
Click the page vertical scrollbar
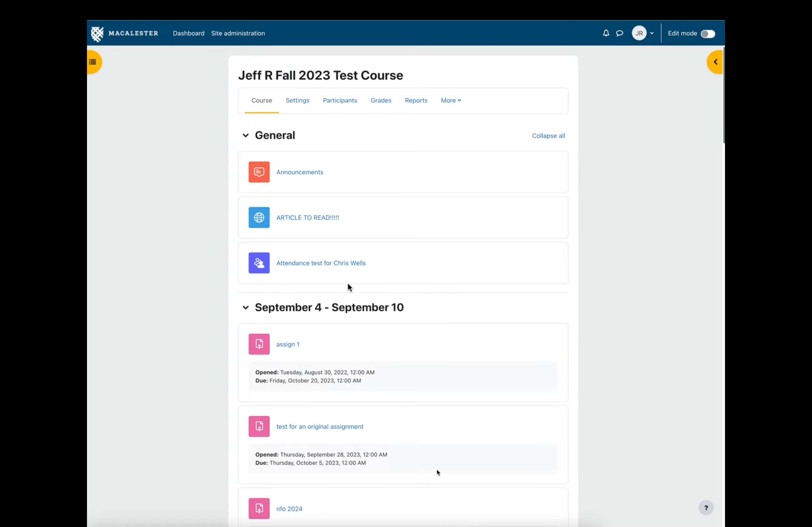(723, 96)
